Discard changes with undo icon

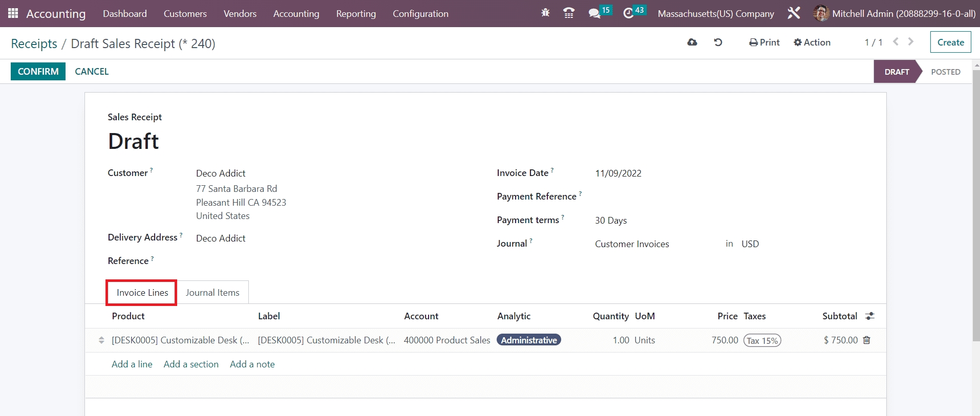point(718,42)
